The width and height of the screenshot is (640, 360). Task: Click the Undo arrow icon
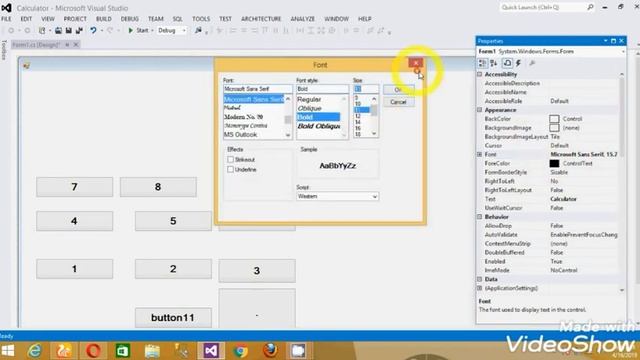coord(93,30)
